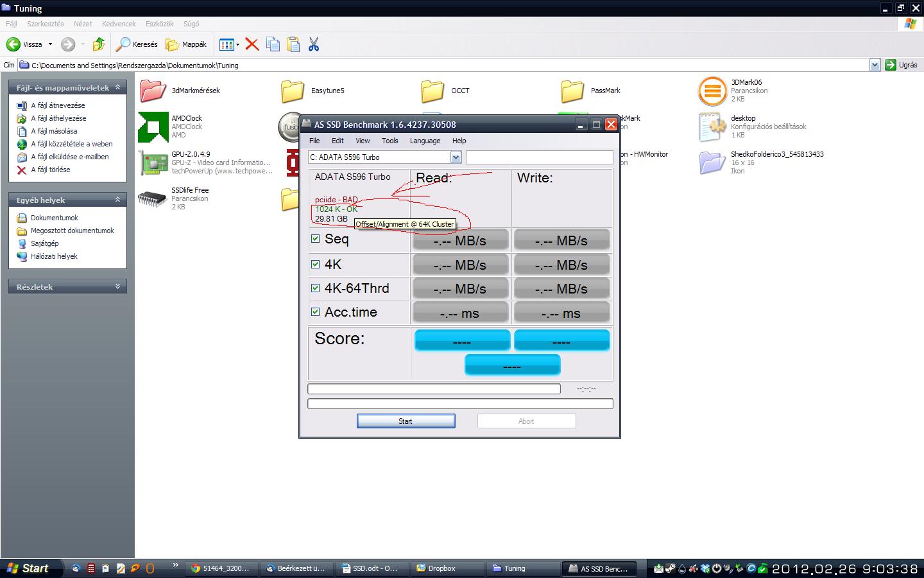Click A fájl törlése delete task

tap(51, 170)
